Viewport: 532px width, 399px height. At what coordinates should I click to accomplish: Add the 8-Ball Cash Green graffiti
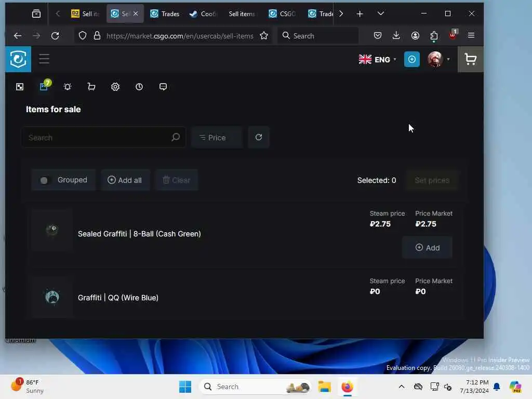427,248
